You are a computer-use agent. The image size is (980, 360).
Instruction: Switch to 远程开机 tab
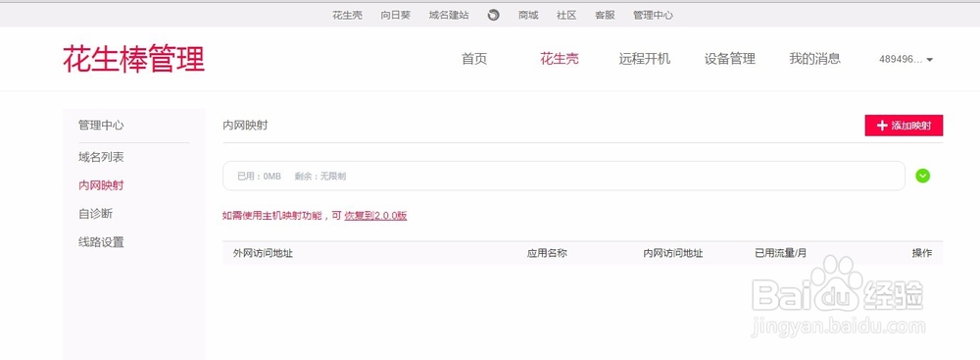tap(645, 59)
